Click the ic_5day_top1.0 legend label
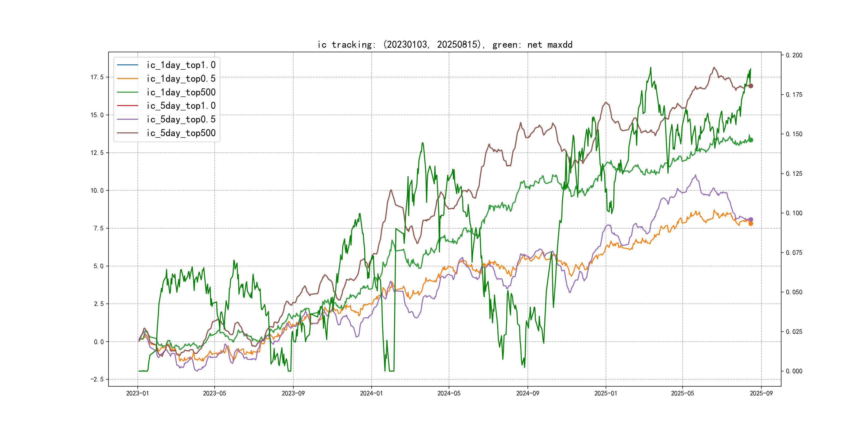Viewport: 868px width, 434px height. (181, 106)
